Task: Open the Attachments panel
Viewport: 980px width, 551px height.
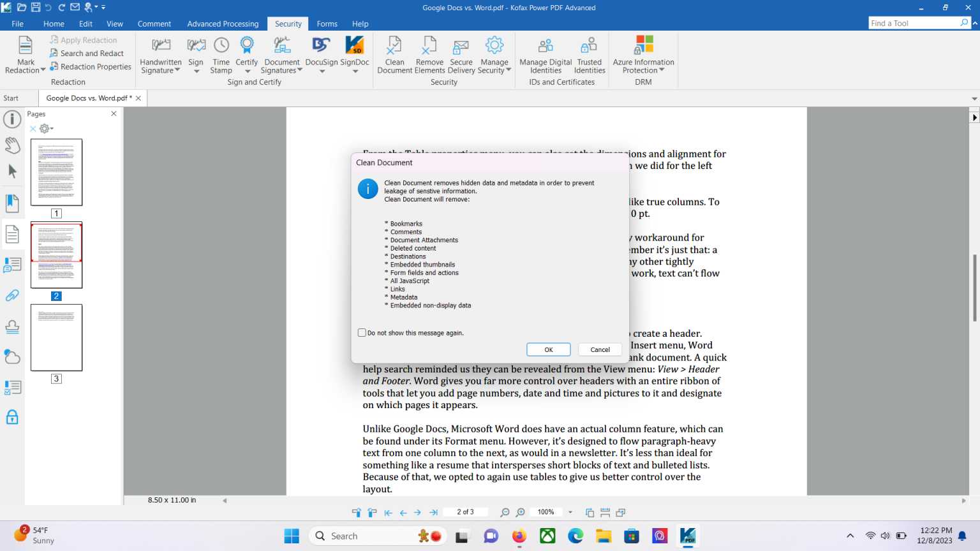Action: (x=12, y=295)
